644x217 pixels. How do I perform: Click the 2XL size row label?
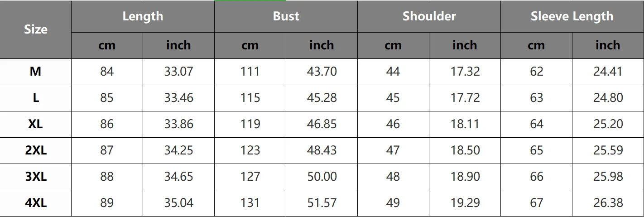click(x=35, y=150)
